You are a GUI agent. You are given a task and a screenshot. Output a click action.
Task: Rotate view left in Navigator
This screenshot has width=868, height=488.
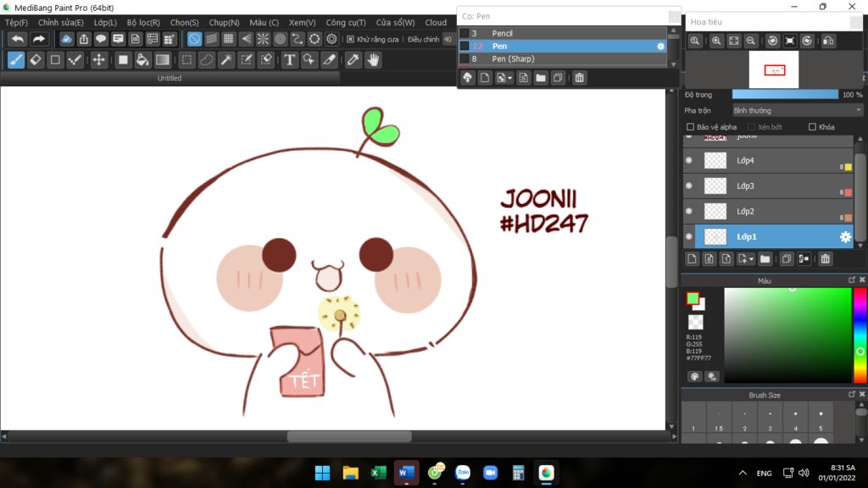tap(773, 41)
